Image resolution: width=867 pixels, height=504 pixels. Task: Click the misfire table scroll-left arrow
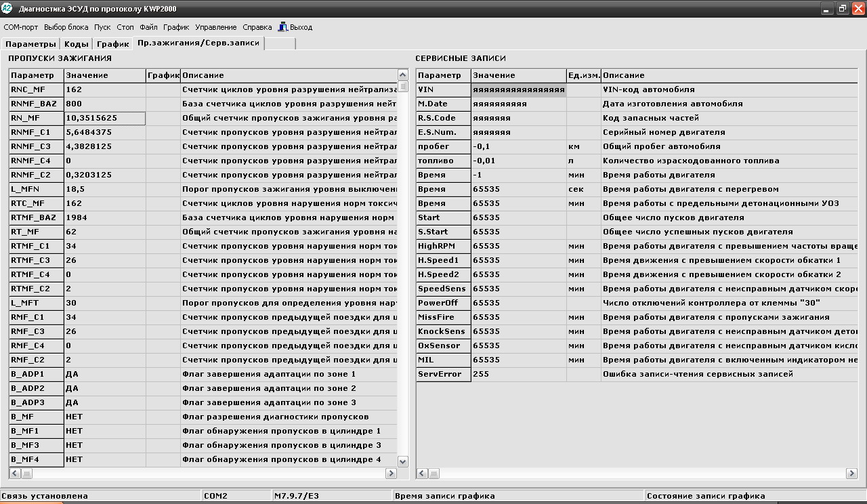click(15, 474)
